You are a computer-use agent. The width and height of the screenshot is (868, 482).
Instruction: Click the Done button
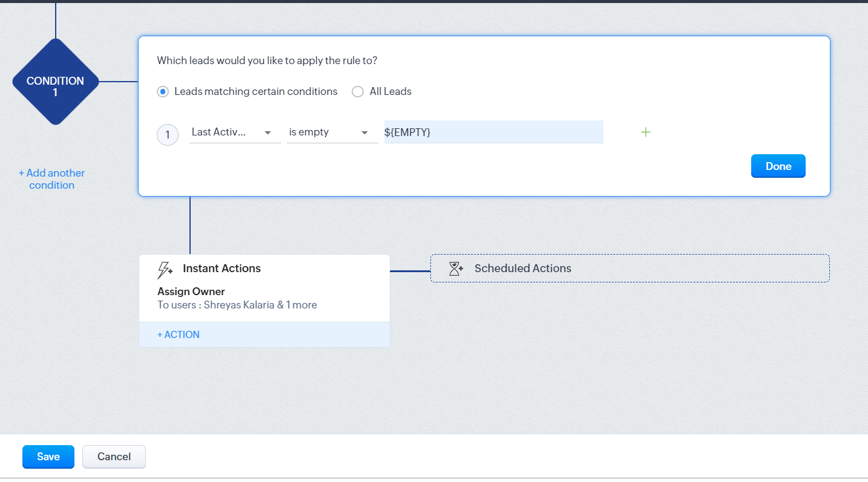pyautogui.click(x=778, y=166)
